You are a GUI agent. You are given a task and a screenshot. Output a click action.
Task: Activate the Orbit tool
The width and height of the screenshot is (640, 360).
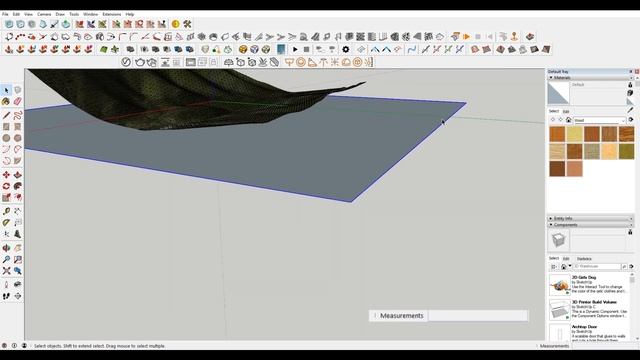(x=6, y=248)
